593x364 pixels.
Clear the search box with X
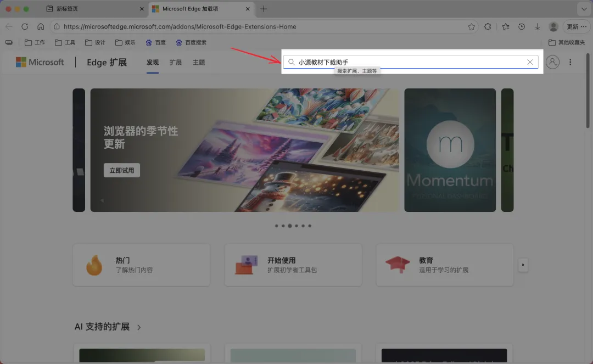pyautogui.click(x=530, y=62)
